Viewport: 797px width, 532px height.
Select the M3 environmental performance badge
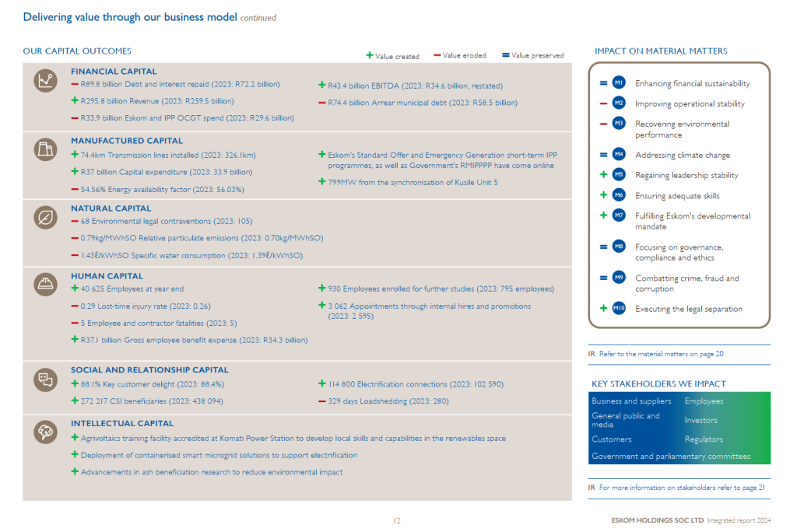click(x=619, y=124)
